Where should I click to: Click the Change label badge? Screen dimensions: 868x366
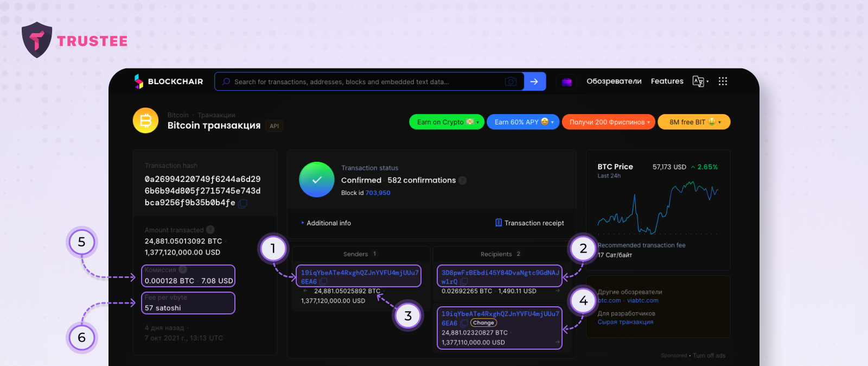point(483,323)
